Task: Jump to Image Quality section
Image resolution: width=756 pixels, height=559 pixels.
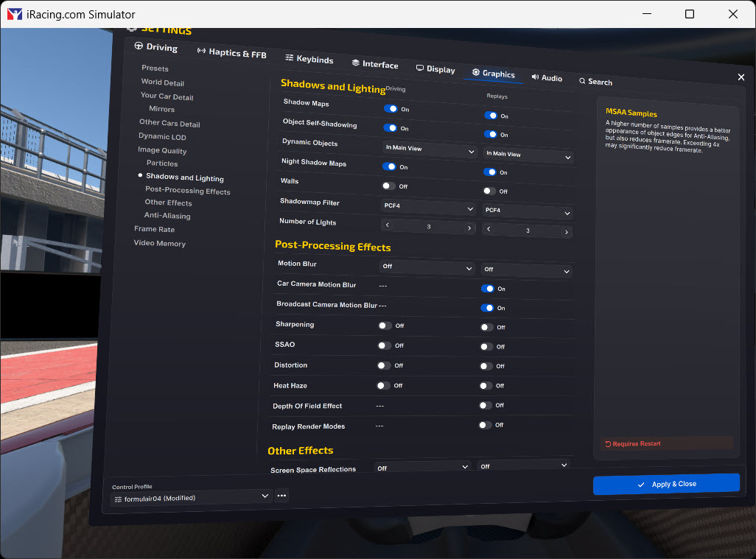Action: click(162, 150)
